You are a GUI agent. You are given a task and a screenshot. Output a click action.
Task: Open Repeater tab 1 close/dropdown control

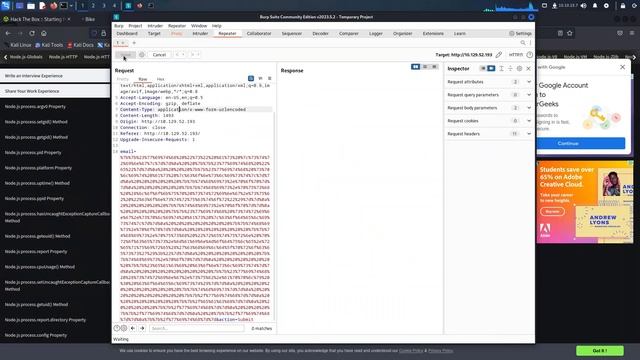[x=122, y=42]
